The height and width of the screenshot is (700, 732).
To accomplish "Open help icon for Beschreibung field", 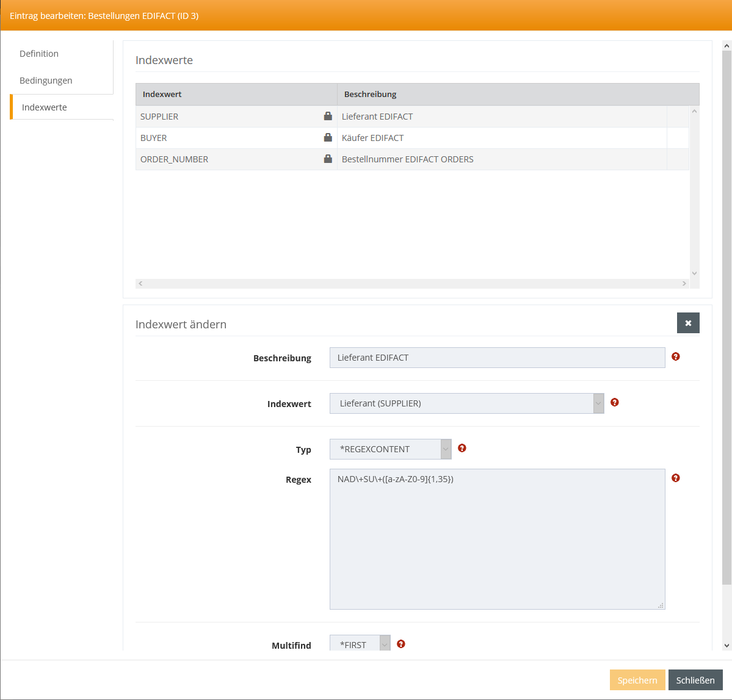I will pyautogui.click(x=675, y=356).
